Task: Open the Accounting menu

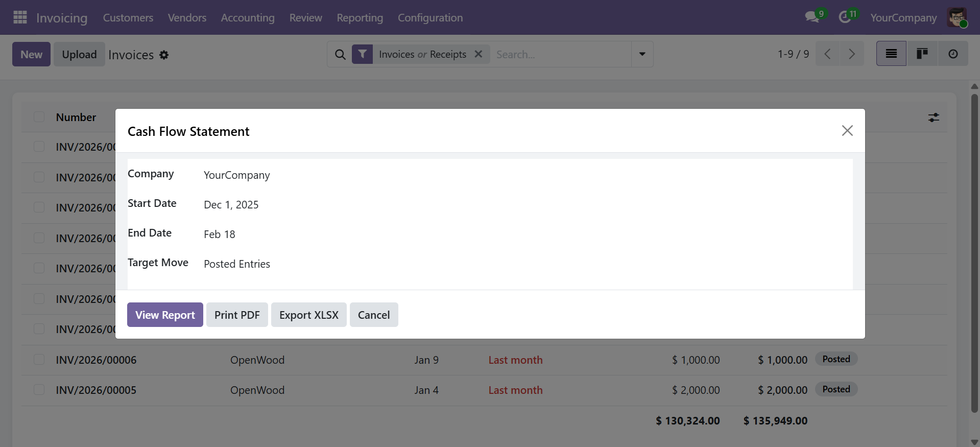Action: (x=248, y=18)
